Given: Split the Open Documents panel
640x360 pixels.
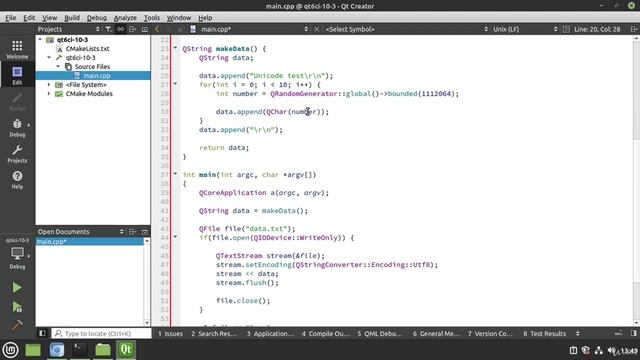Looking at the screenshot, I should (x=132, y=231).
